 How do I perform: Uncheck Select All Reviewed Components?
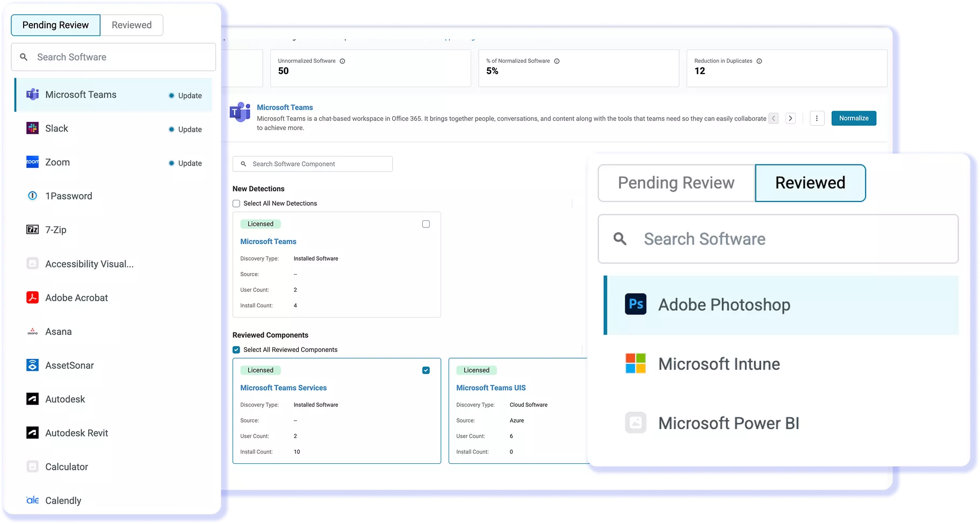(x=236, y=350)
